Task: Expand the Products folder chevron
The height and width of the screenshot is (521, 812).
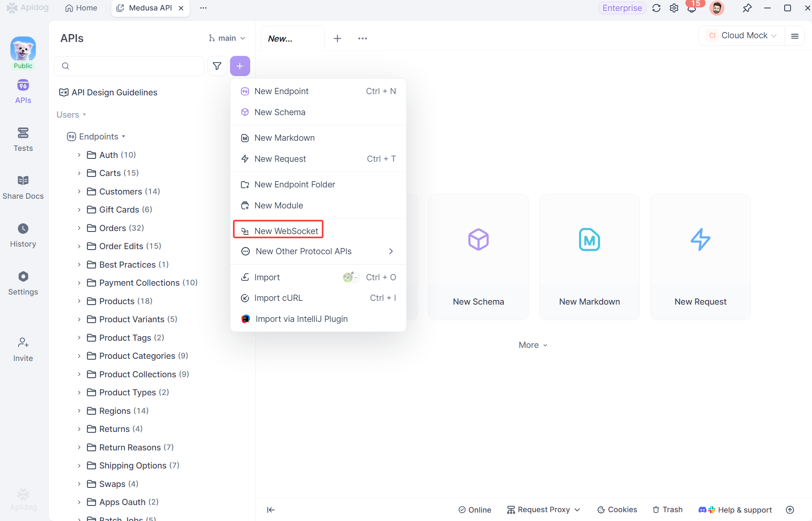Action: coord(79,301)
